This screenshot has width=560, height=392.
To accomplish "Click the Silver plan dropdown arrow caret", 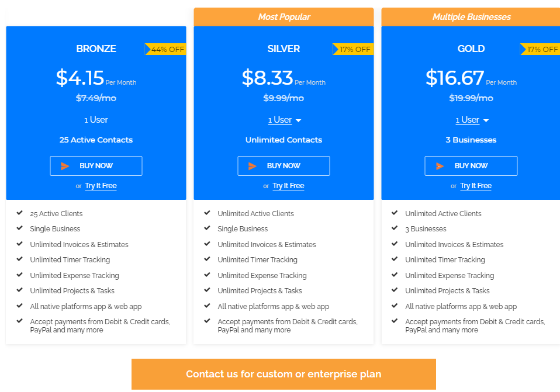I will (x=299, y=121).
